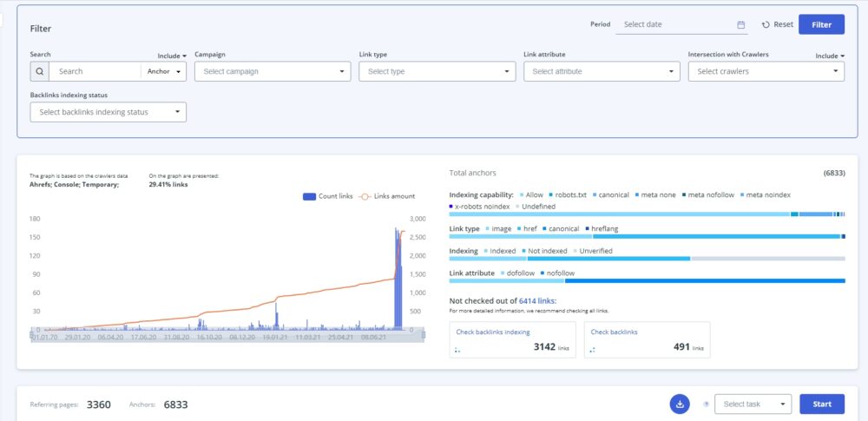Toggle the Count links legend series

pos(328,196)
